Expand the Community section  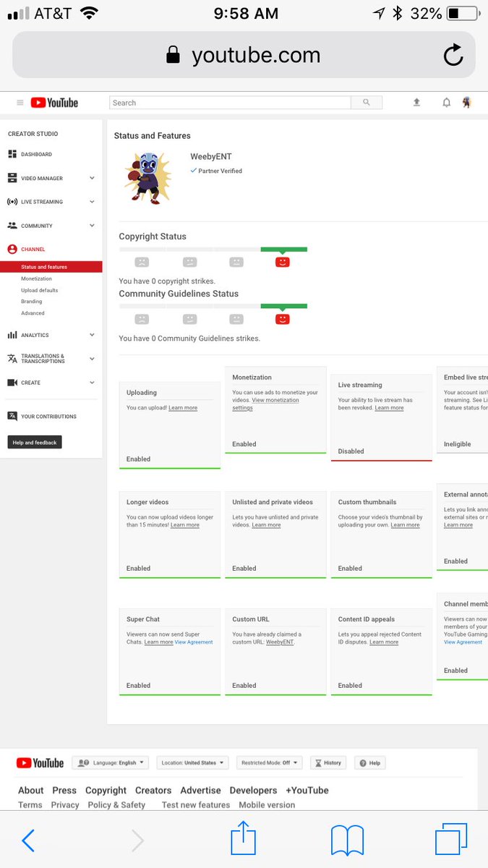click(x=92, y=226)
